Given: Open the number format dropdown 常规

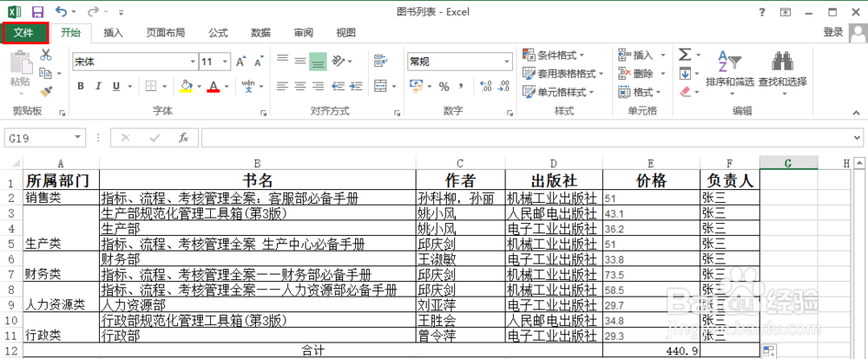Looking at the screenshot, I should (x=507, y=62).
